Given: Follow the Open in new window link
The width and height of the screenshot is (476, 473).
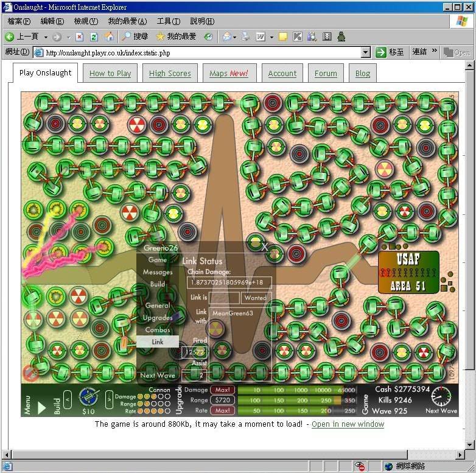Looking at the screenshot, I should [x=348, y=424].
